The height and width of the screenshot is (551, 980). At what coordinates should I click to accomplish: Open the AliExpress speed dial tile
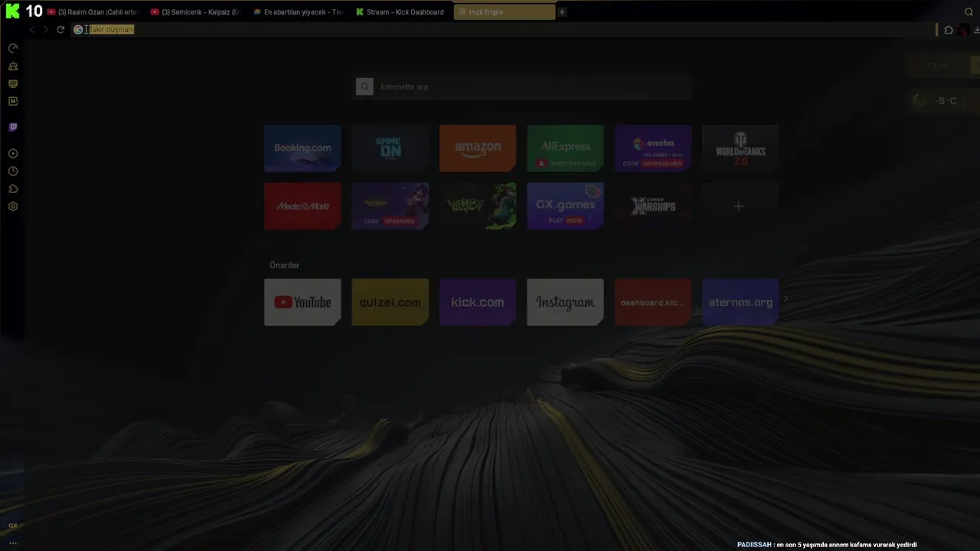tap(565, 148)
